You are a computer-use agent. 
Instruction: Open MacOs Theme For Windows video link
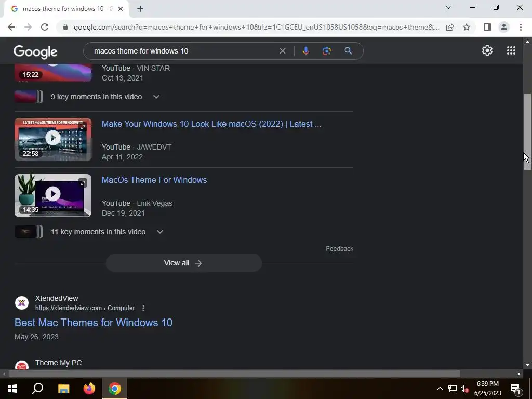coord(154,180)
